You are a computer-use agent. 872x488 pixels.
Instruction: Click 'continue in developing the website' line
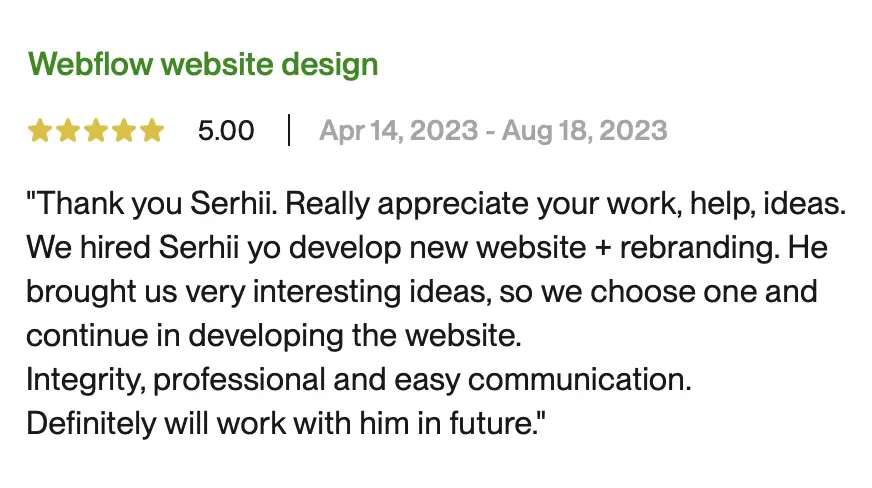point(274,336)
